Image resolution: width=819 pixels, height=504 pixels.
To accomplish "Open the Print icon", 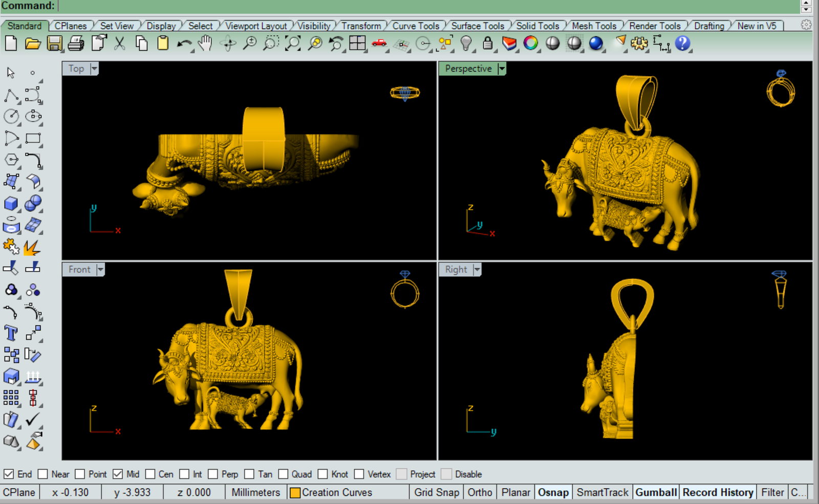I will (x=76, y=43).
